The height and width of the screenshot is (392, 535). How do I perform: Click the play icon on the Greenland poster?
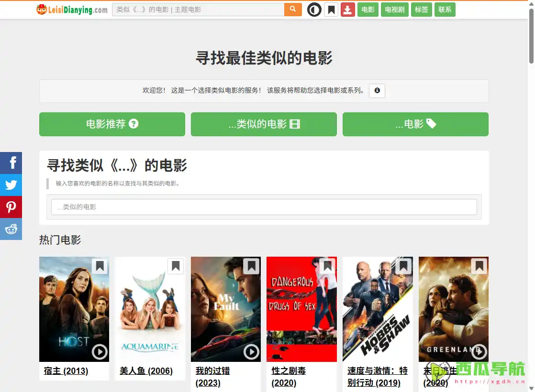click(x=479, y=351)
